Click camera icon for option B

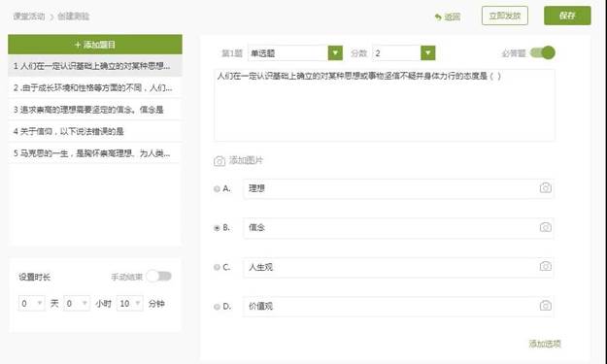click(x=546, y=227)
